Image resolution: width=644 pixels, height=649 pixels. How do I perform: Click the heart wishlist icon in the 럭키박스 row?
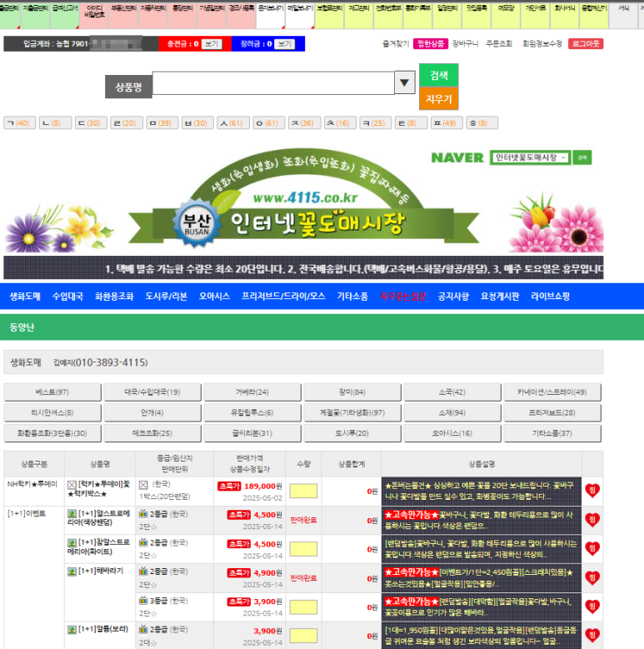(592, 491)
